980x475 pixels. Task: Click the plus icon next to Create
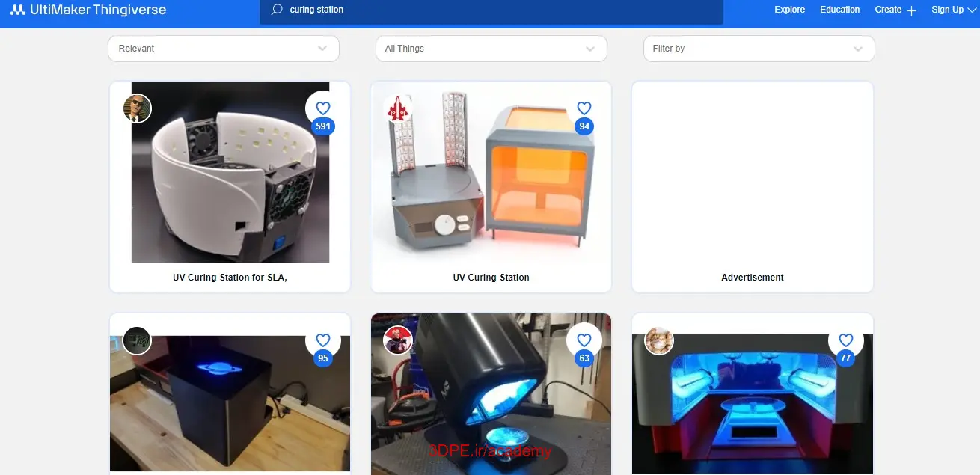point(911,10)
